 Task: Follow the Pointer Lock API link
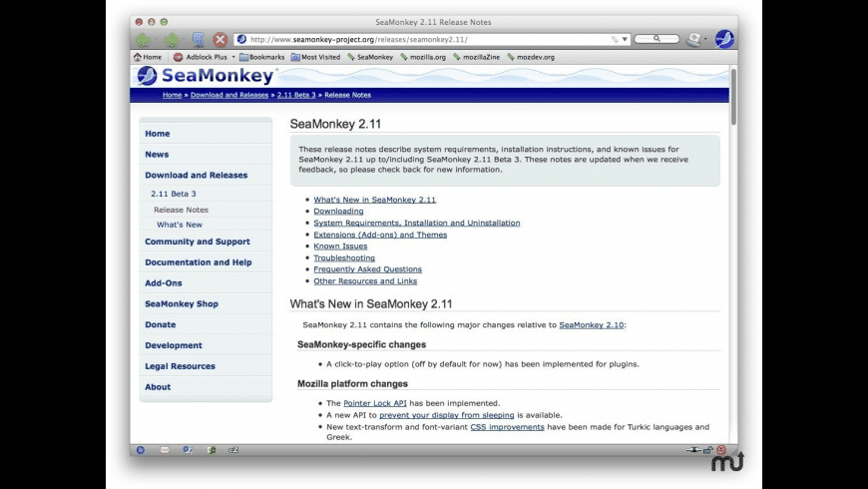pyautogui.click(x=375, y=403)
